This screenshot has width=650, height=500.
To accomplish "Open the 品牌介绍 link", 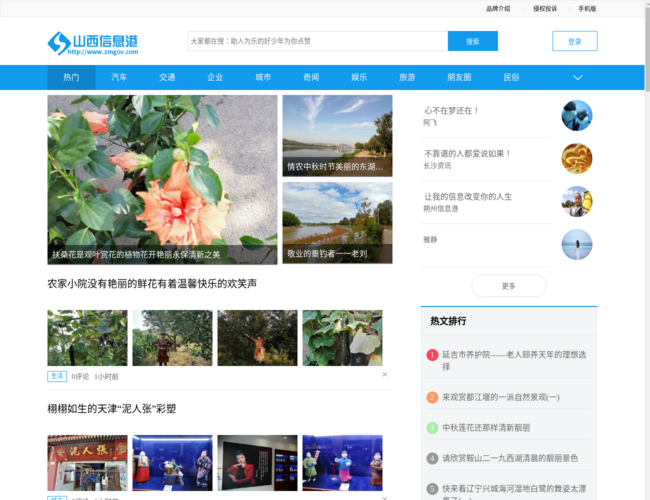I will coord(498,8).
